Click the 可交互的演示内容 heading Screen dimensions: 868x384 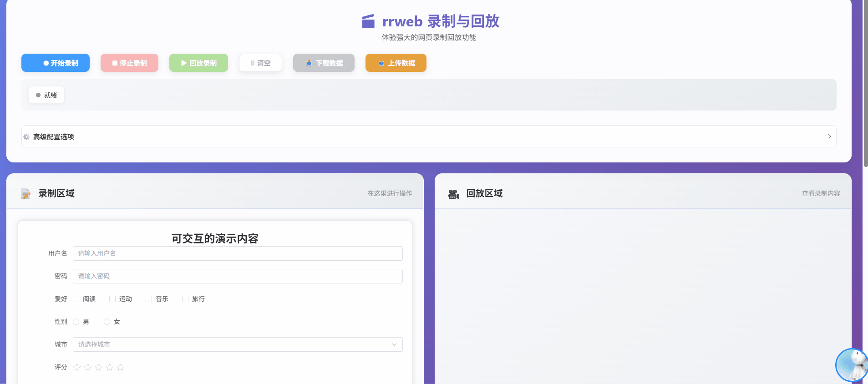coord(215,238)
